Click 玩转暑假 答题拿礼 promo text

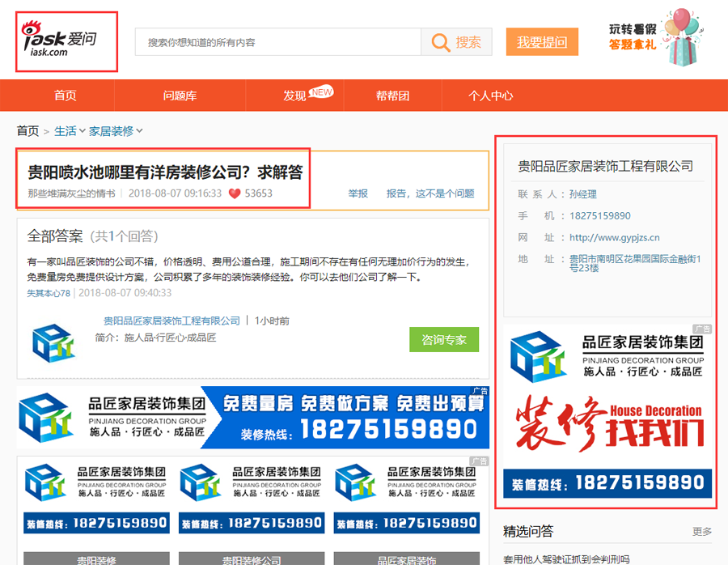pyautogui.click(x=633, y=37)
